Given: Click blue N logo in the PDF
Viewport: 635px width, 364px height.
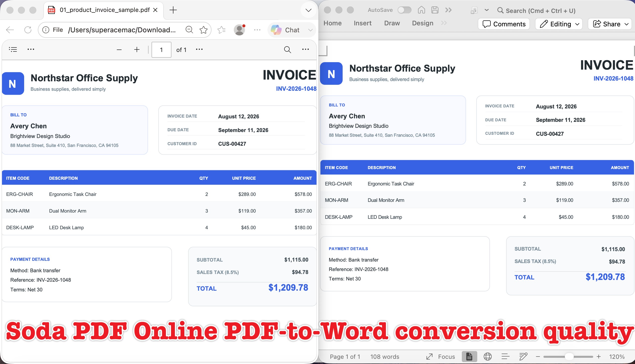Looking at the screenshot, I should point(13,84).
